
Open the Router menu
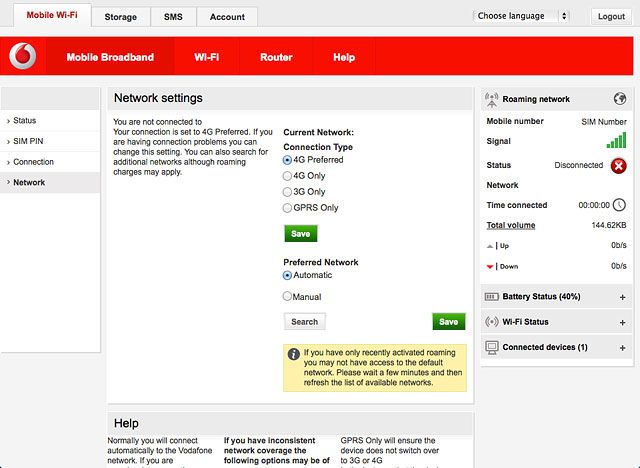[x=276, y=57]
